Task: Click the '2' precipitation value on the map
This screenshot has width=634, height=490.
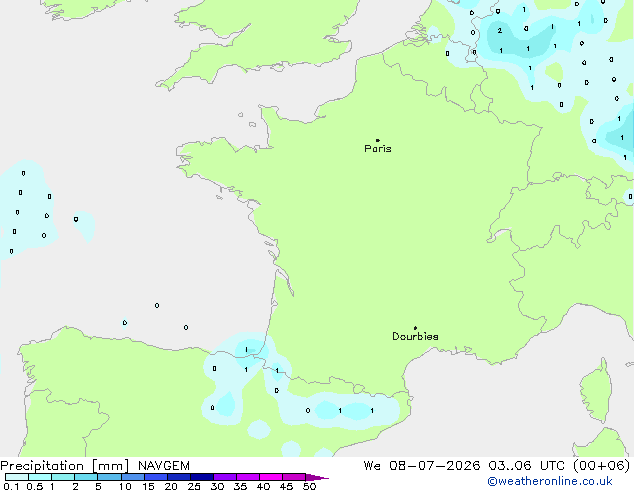Action: [500, 31]
